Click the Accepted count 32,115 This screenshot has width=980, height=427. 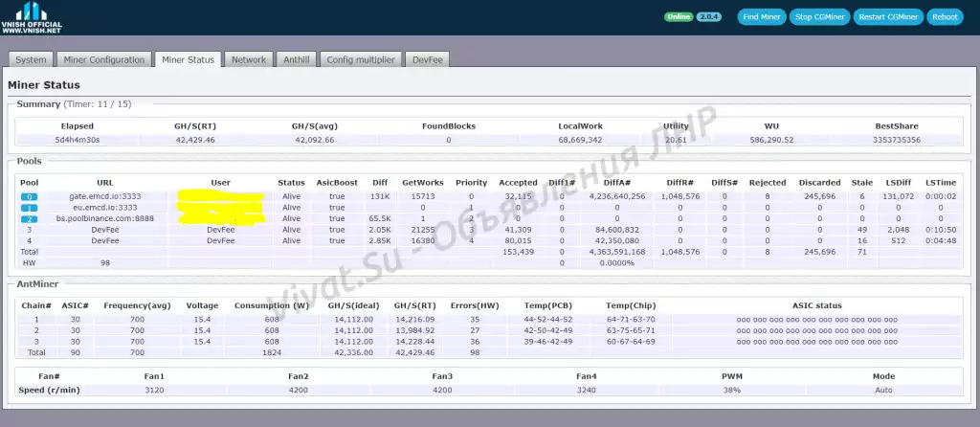pos(518,196)
